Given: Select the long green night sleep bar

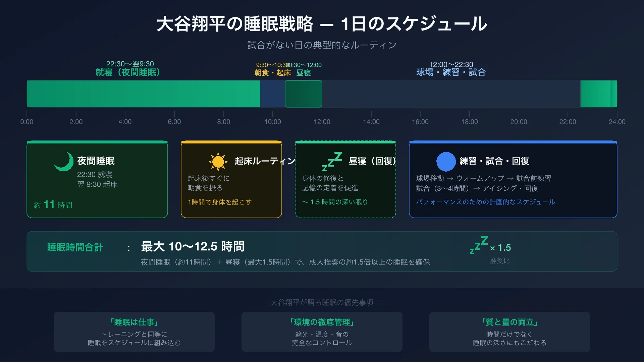Looking at the screenshot, I should pos(144,94).
